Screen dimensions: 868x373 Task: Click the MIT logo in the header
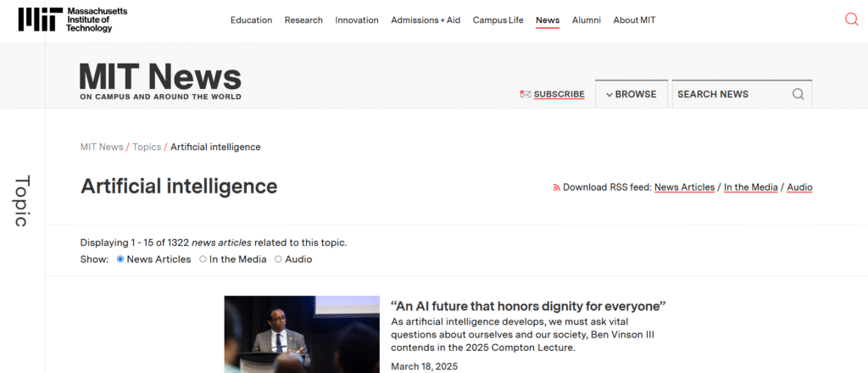click(x=64, y=19)
